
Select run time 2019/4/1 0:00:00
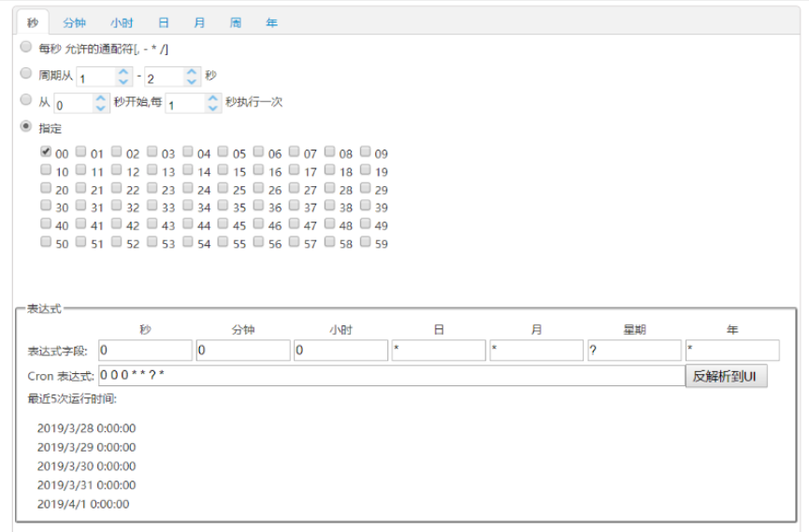[x=83, y=504]
